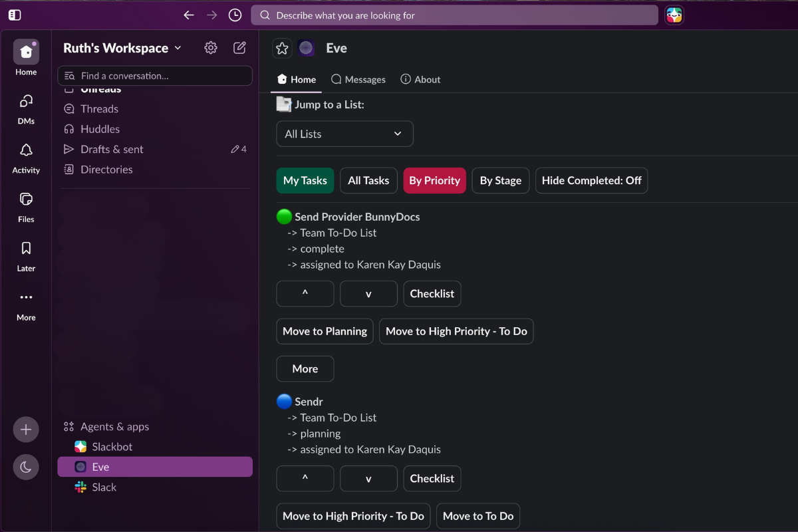Switch to the Home tab

coord(297,79)
